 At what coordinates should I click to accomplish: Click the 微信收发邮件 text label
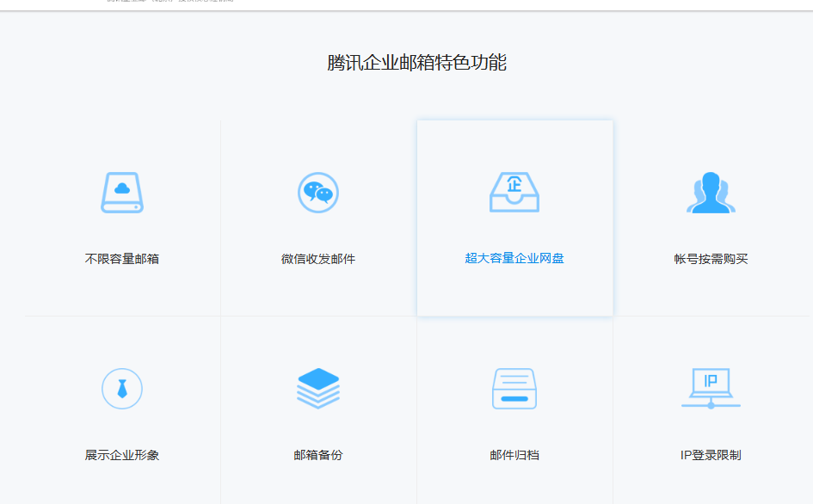tap(318, 256)
